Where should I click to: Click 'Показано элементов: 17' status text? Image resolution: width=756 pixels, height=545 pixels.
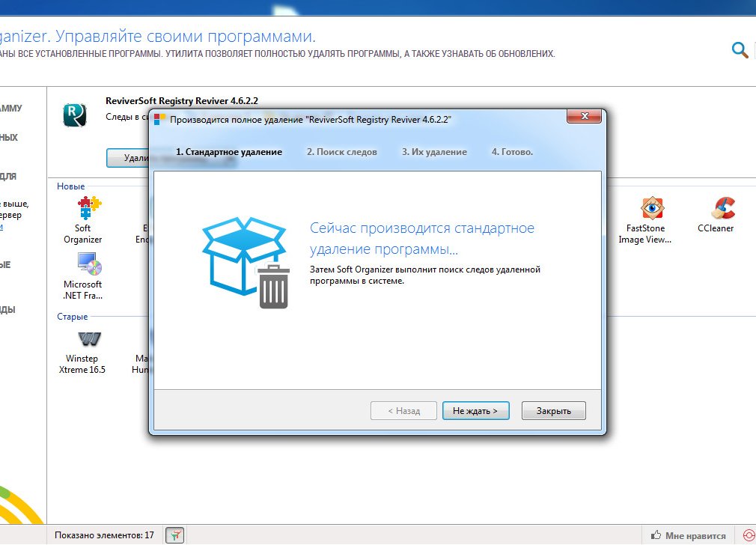(x=104, y=535)
